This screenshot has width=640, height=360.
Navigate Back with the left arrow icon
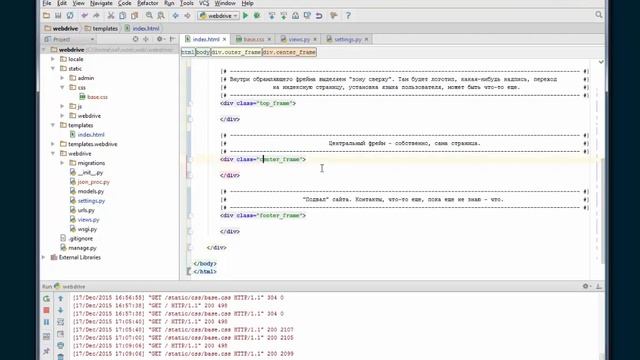(176, 16)
